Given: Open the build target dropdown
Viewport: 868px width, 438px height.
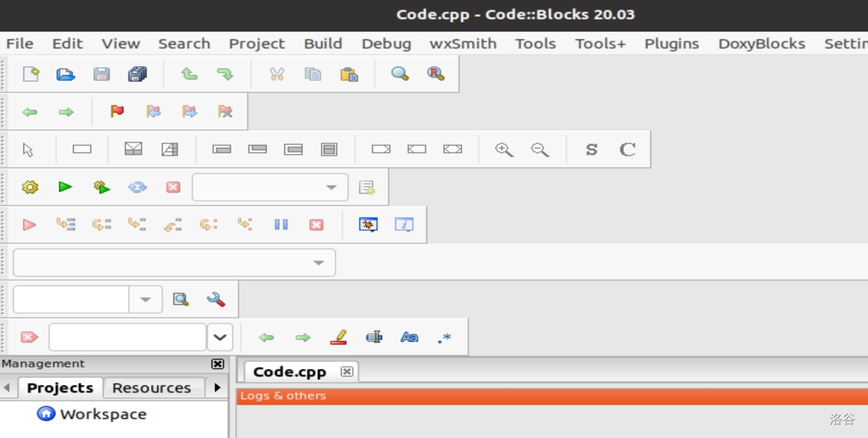Looking at the screenshot, I should pos(331,187).
